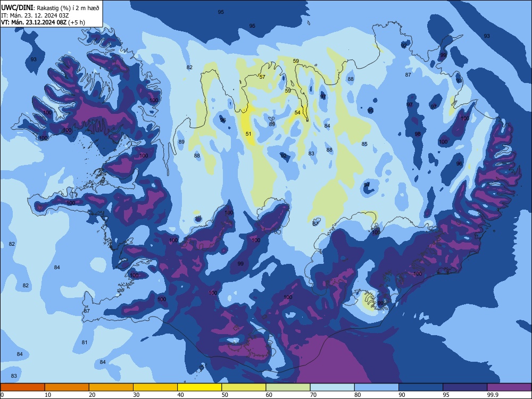Image resolution: width=532 pixels, height=399 pixels.
Task: Click the title text 'UWC/DINI: Rakastig (%) í 2 m hæð'
Action: 50,8
